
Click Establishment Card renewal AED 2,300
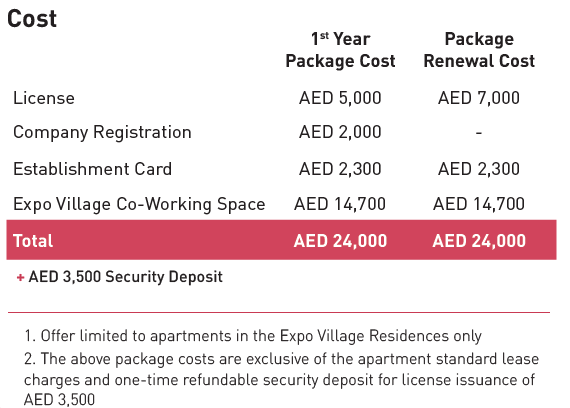click(x=479, y=169)
